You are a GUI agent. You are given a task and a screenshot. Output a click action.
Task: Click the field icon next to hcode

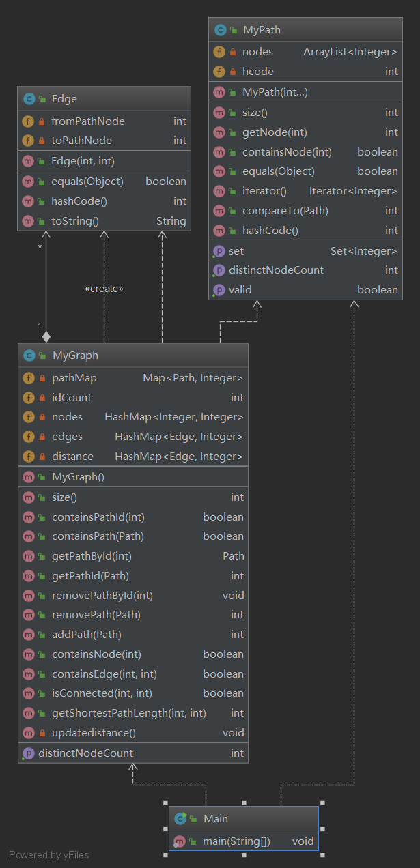219,72
